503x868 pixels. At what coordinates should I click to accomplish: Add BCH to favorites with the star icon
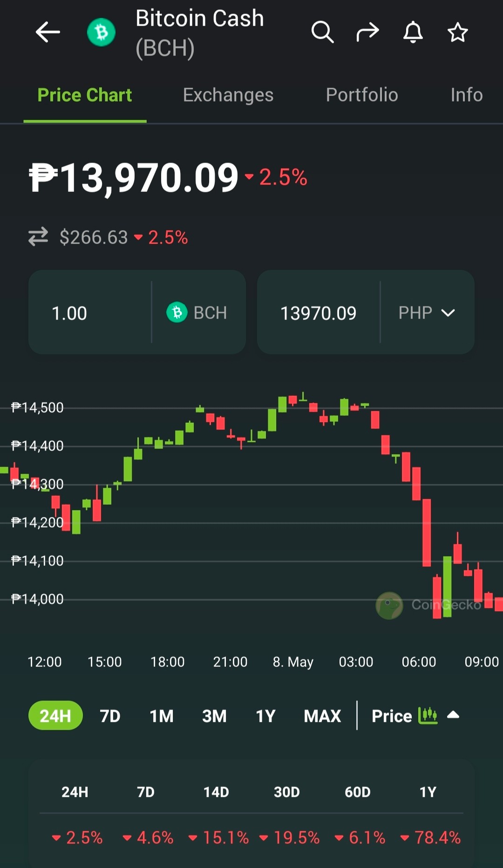coord(457,32)
